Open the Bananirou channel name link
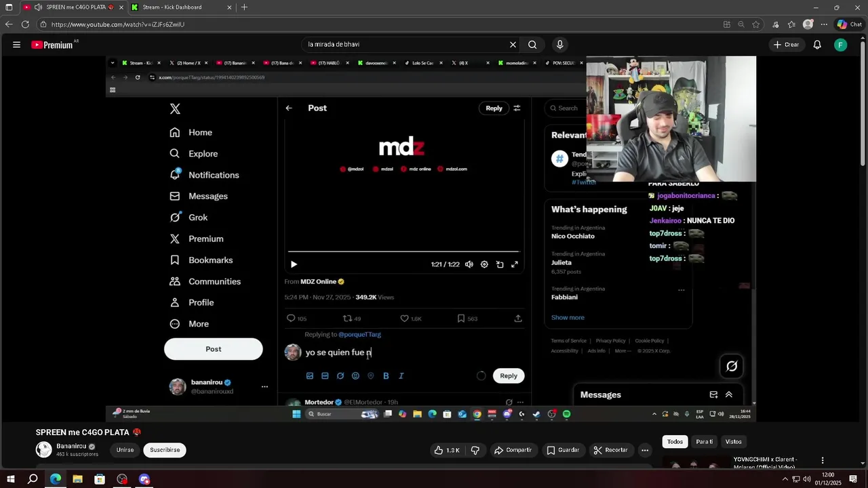Viewport: 868px width, 488px height. (x=71, y=446)
